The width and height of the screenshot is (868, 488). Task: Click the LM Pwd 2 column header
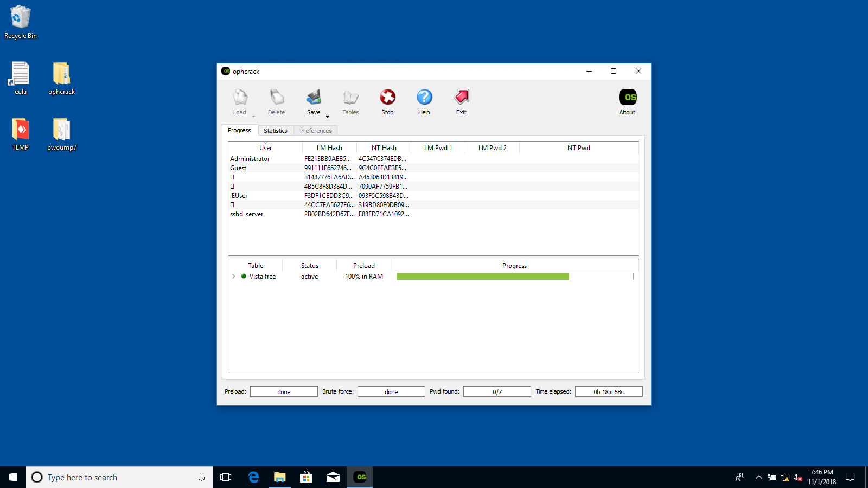[492, 148]
